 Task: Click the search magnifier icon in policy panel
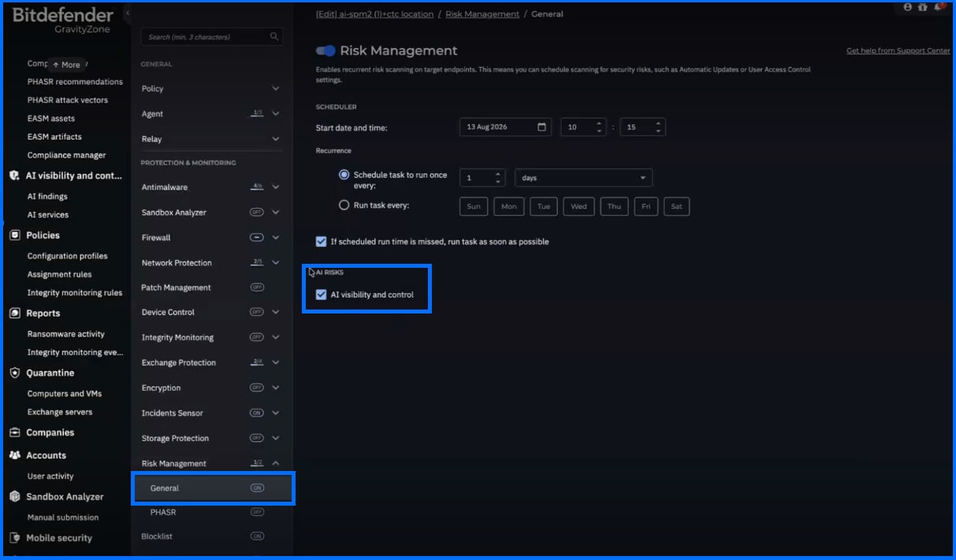[273, 37]
